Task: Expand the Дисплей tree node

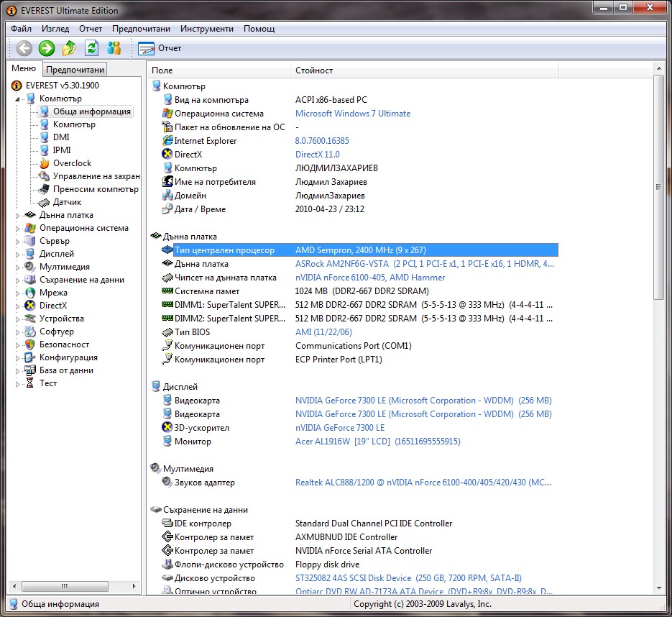Action: click(17, 255)
